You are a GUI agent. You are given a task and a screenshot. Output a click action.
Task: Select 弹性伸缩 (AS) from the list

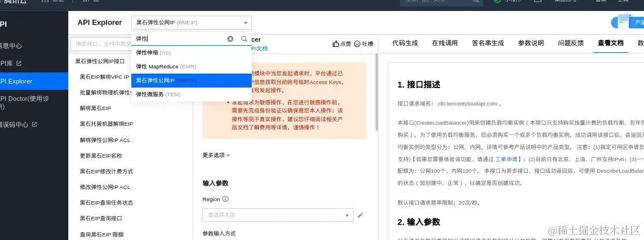tap(192, 53)
